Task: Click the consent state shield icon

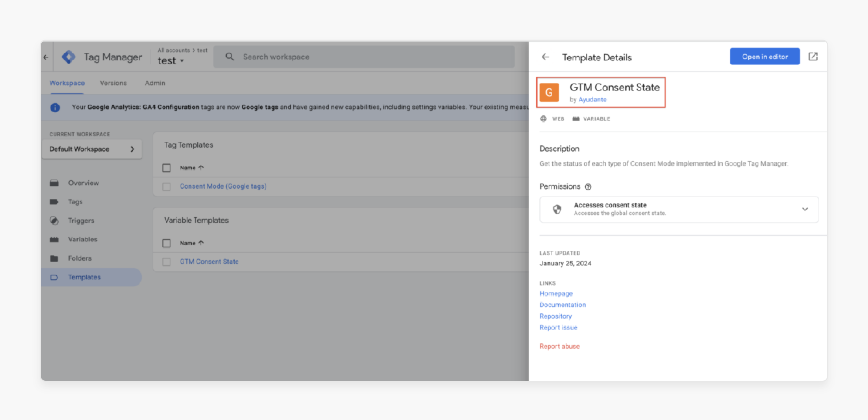Action: pos(557,209)
